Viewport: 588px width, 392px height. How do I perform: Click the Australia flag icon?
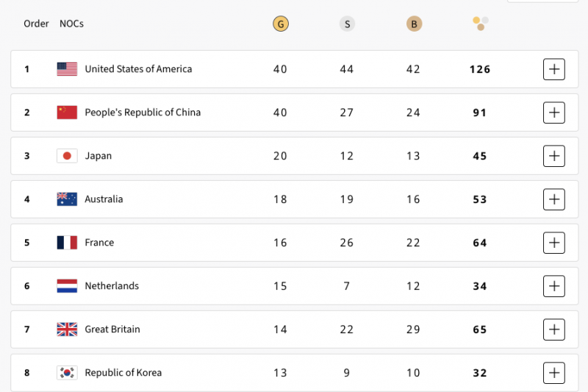(x=67, y=199)
